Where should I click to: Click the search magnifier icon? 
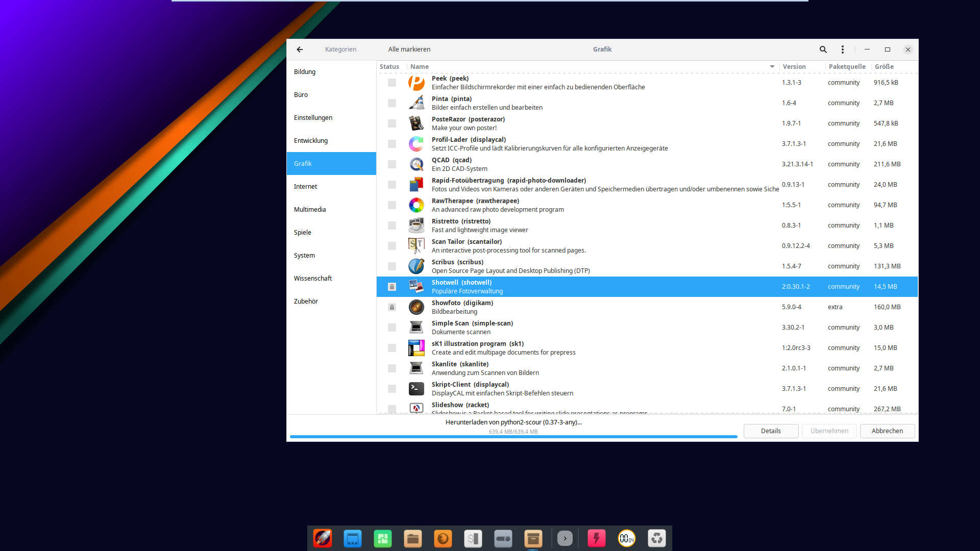tap(823, 49)
